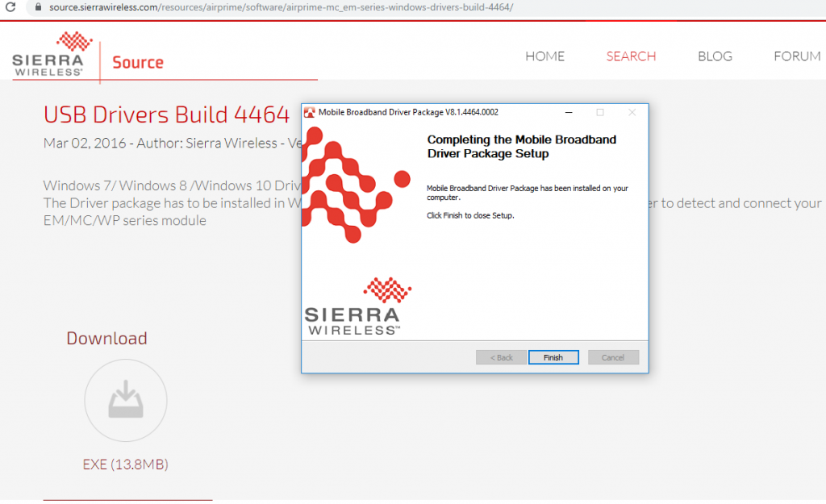
Task: Click the Cancel button in installer
Action: 613,357
